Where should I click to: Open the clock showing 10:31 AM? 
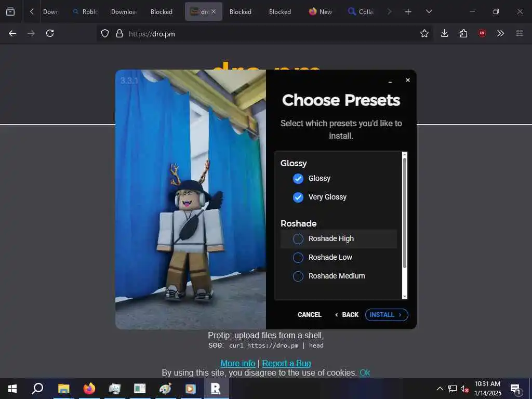487,389
